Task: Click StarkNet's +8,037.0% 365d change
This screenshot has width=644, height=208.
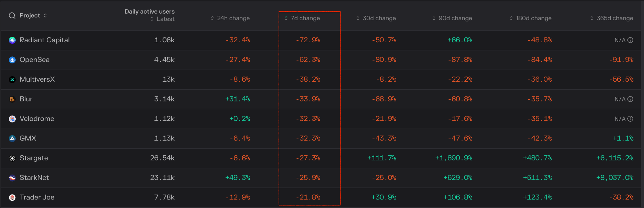Action: [615, 177]
